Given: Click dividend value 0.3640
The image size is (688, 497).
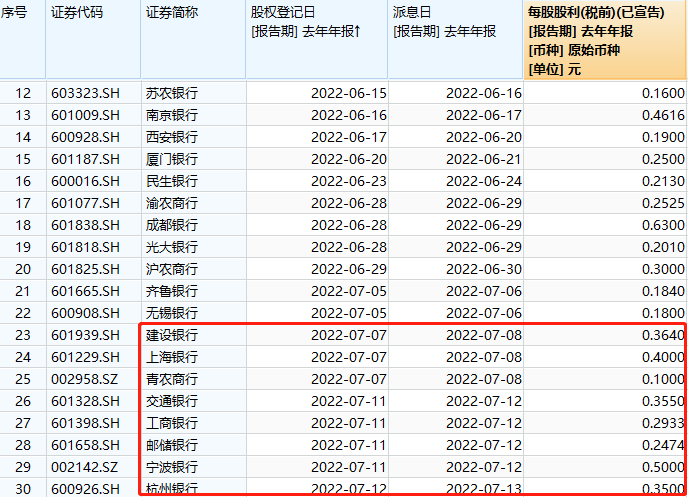Looking at the screenshot, I should tap(663, 335).
